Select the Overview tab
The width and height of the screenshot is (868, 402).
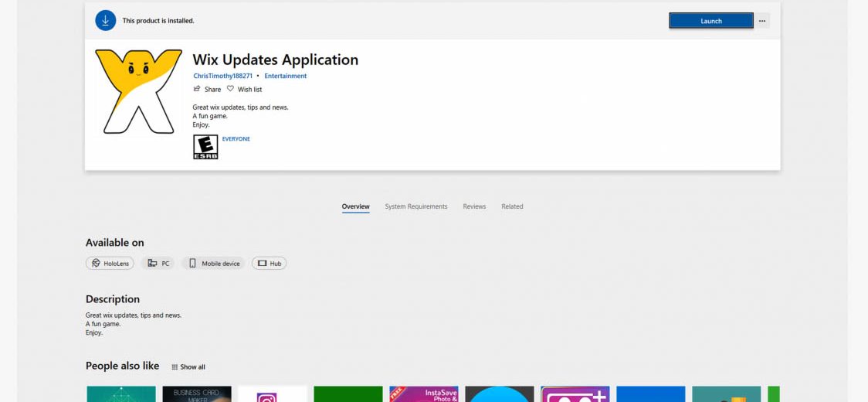355,206
